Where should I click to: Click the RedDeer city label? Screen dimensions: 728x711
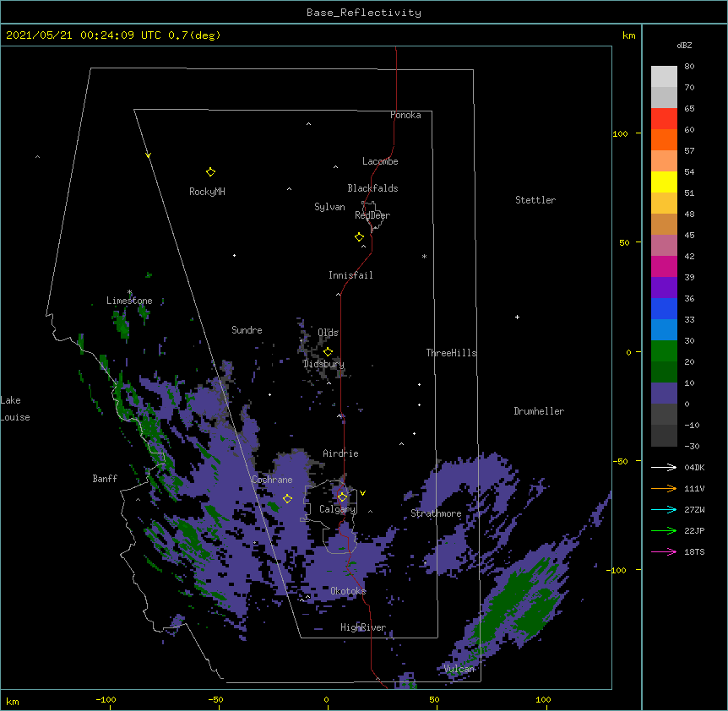(x=372, y=215)
